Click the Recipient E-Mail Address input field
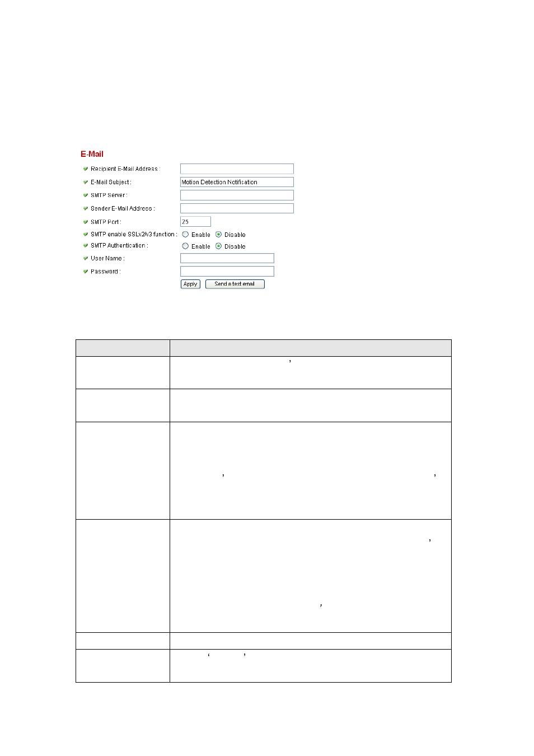Viewport: 534px width, 756px height. pos(237,169)
